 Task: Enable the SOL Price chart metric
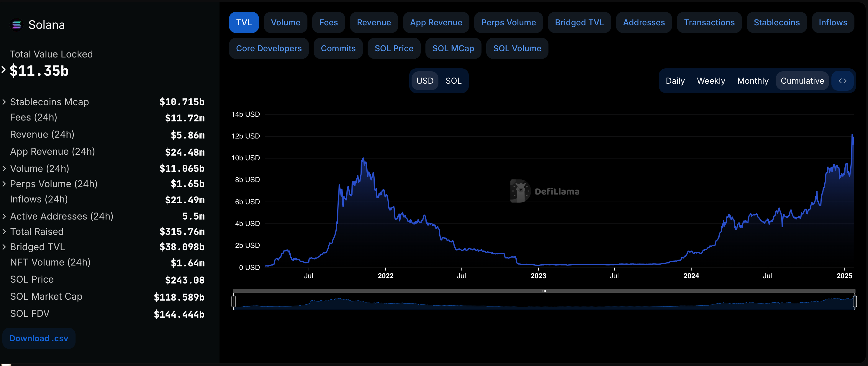(394, 49)
